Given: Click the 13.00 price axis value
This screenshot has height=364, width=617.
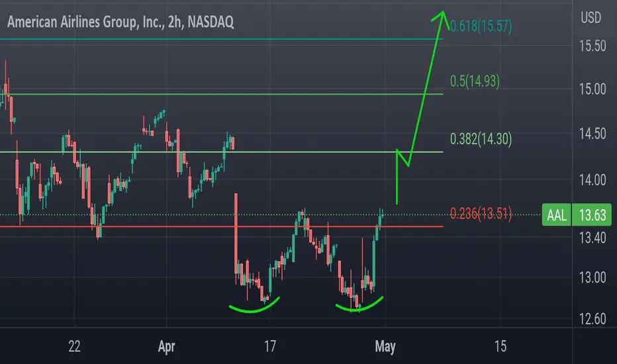Looking at the screenshot, I should 593,278.
